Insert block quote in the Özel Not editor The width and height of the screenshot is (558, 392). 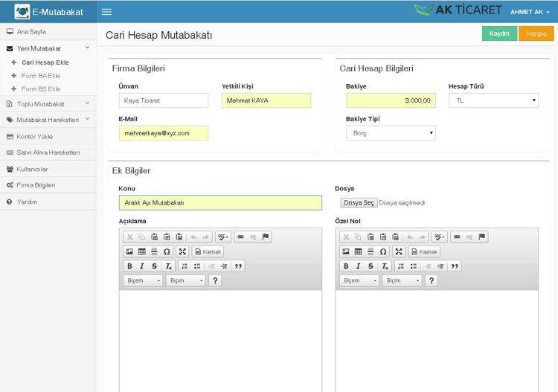tap(455, 266)
